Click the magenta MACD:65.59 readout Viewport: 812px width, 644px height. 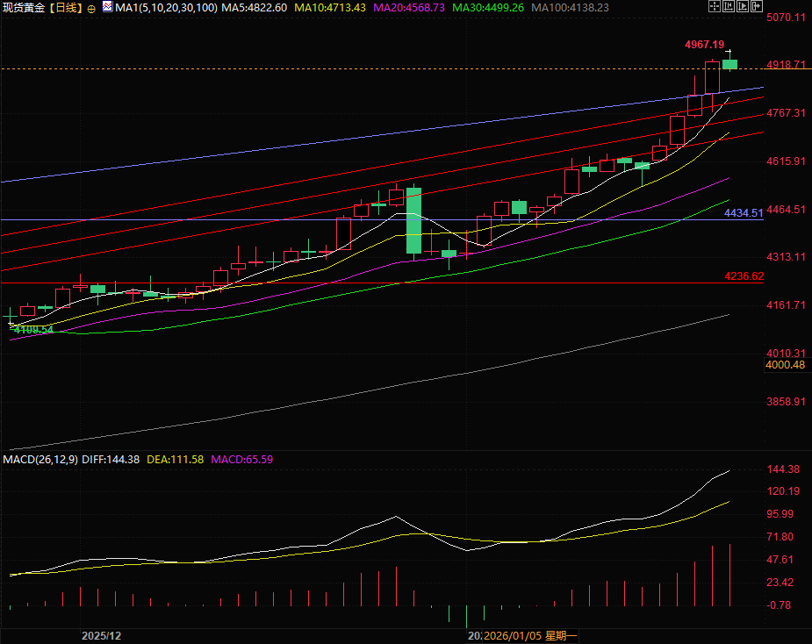click(x=241, y=459)
